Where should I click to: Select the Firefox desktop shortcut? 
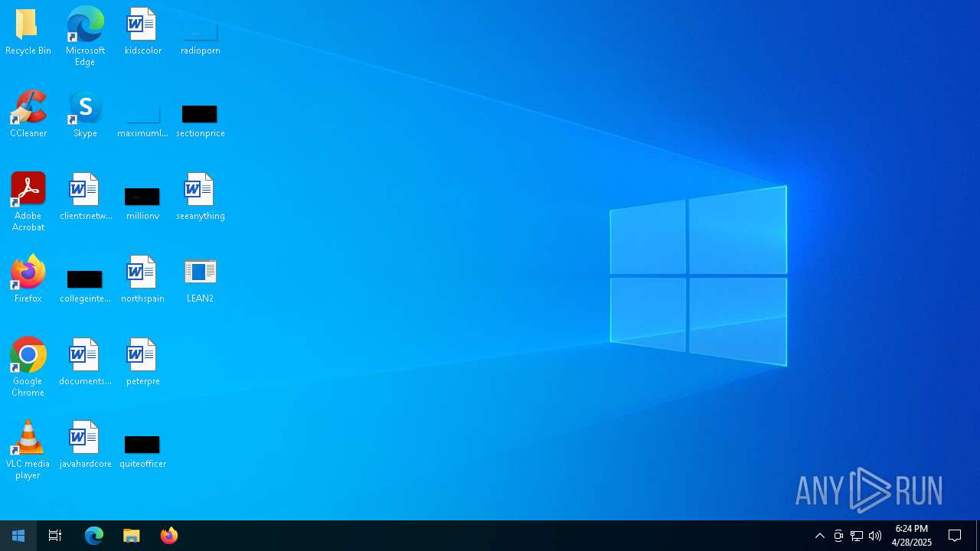pyautogui.click(x=28, y=279)
